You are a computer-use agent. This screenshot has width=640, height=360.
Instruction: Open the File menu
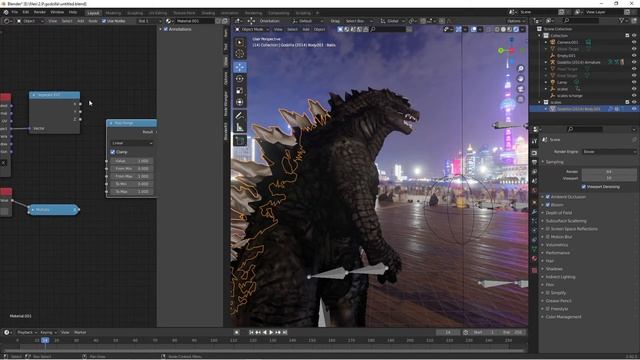pyautogui.click(x=15, y=12)
